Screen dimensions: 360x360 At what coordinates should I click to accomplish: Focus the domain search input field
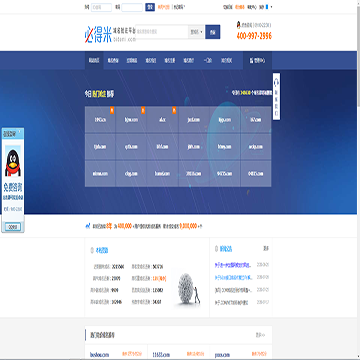pos(162,32)
